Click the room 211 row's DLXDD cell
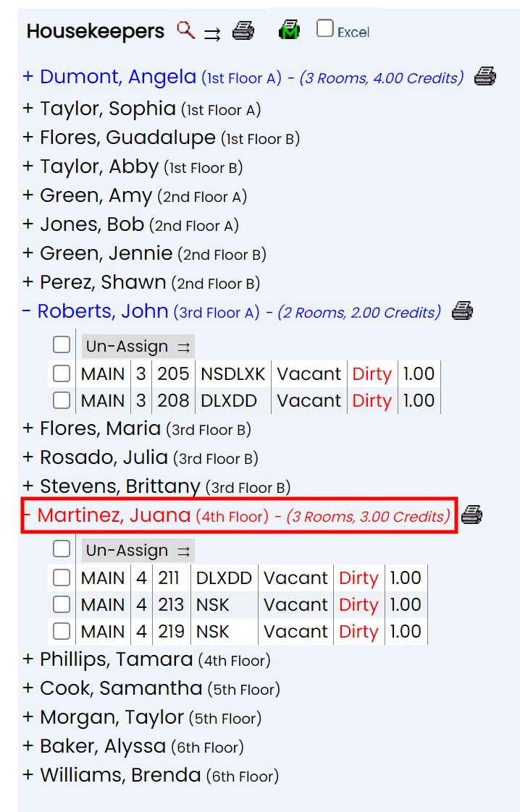The height and width of the screenshot is (812, 520). point(224,578)
